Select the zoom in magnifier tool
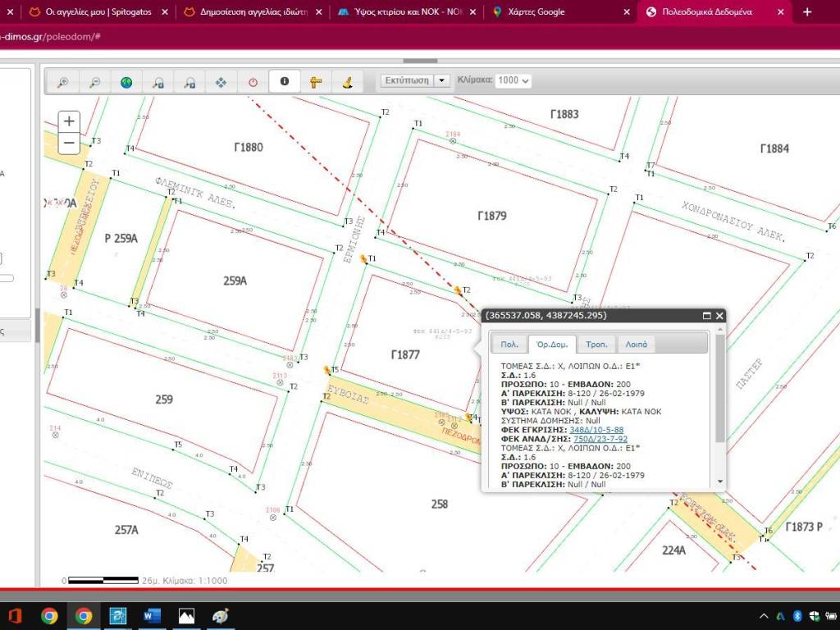The width and height of the screenshot is (840, 630). pos(63,82)
